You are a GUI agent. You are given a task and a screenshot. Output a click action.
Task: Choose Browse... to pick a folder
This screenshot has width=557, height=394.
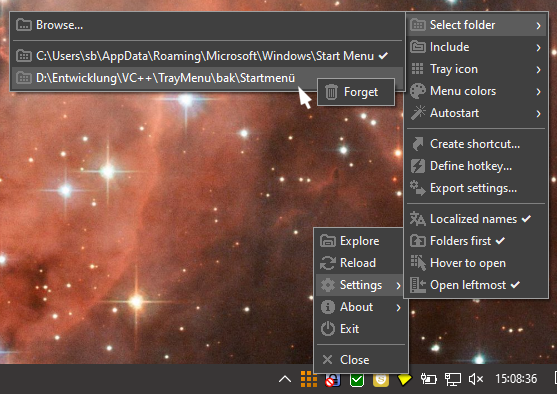pyautogui.click(x=207, y=25)
